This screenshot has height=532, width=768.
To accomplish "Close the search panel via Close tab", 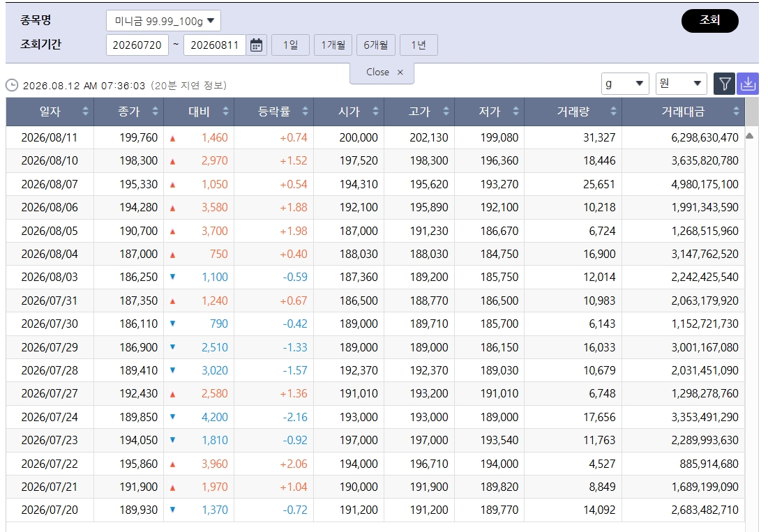I will 382,73.
